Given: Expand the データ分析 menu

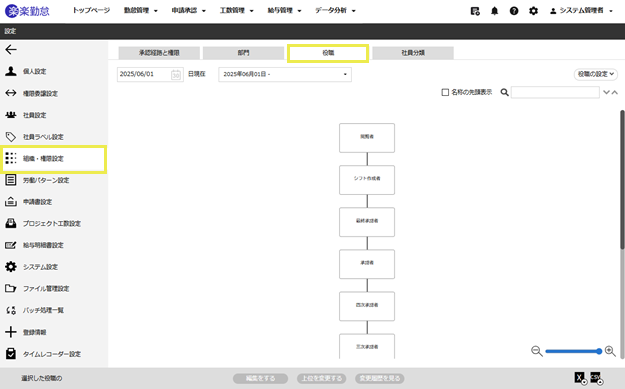Looking at the screenshot, I should 335,11.
